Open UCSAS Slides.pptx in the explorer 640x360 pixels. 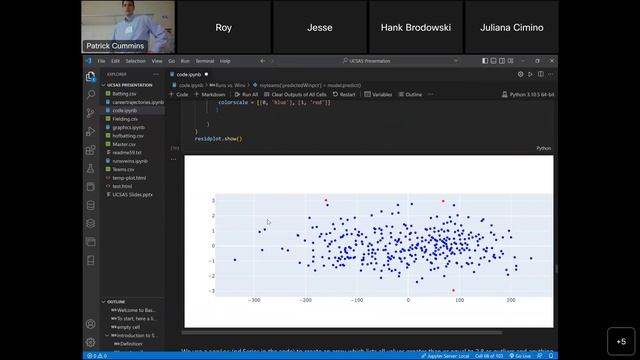click(132, 195)
